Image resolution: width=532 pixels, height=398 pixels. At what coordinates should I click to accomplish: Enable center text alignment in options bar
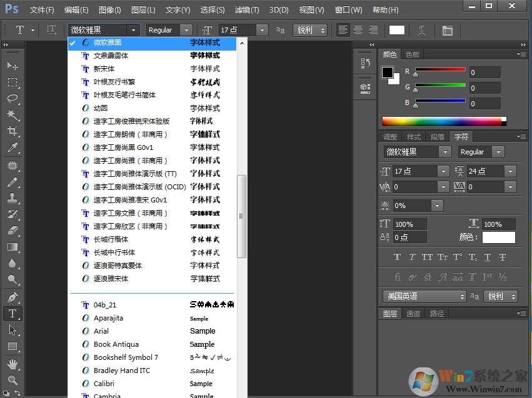point(358,30)
